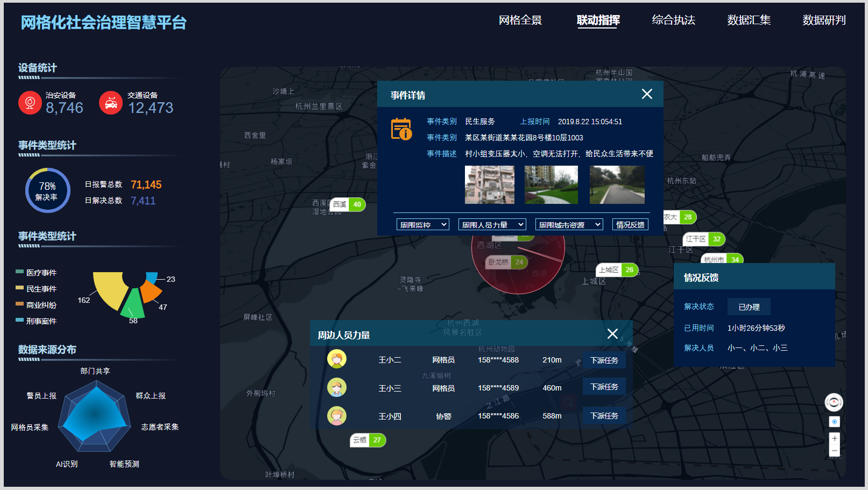Close the 事件详情 popup
Image resolution: width=868 pixels, height=490 pixels.
(x=647, y=94)
